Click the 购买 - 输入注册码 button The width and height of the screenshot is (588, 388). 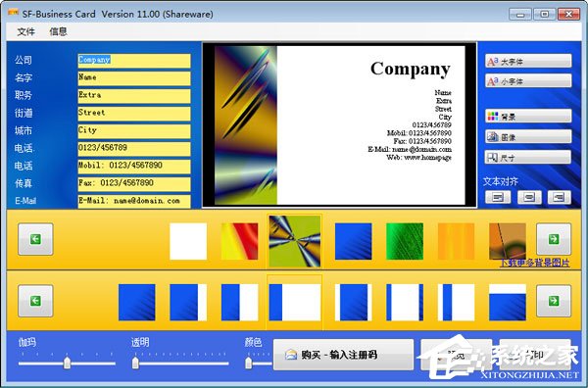coord(343,355)
